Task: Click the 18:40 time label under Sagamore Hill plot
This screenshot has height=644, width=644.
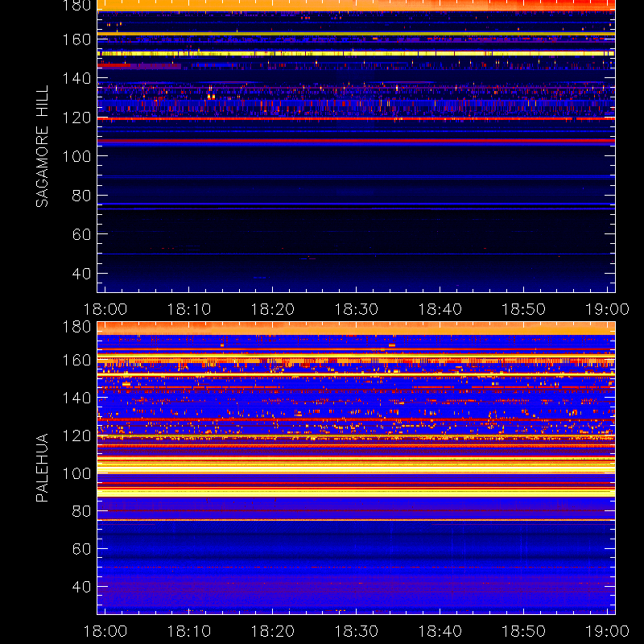Action: [x=440, y=309]
